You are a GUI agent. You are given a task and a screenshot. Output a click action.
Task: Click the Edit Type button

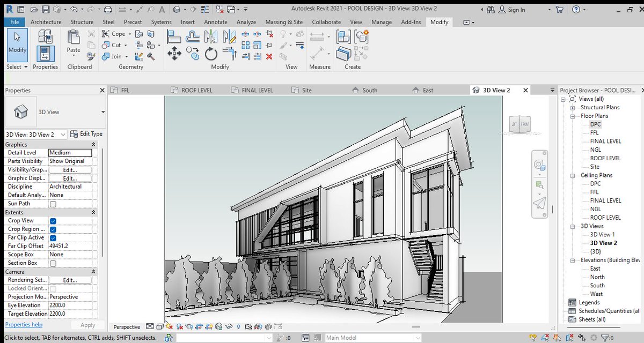click(x=86, y=134)
